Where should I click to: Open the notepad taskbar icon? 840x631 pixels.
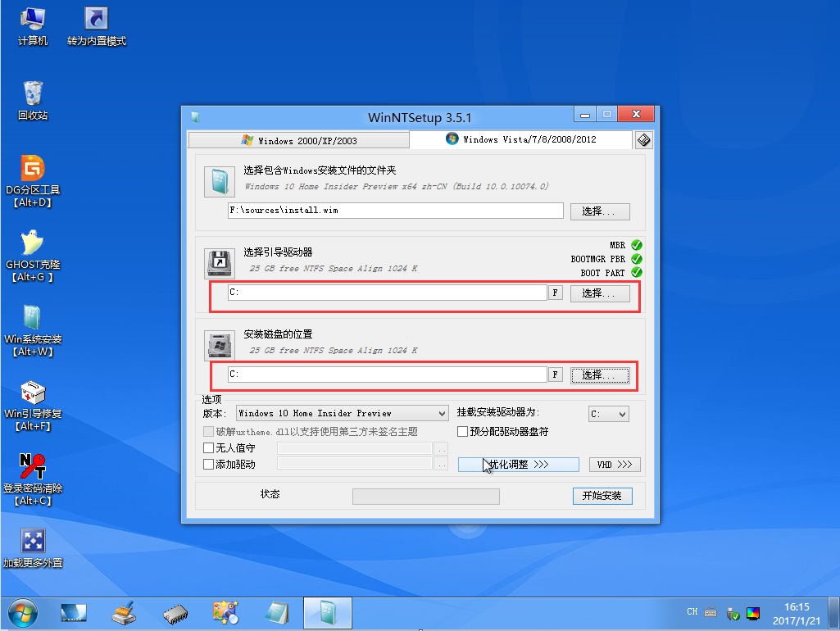coord(277,613)
